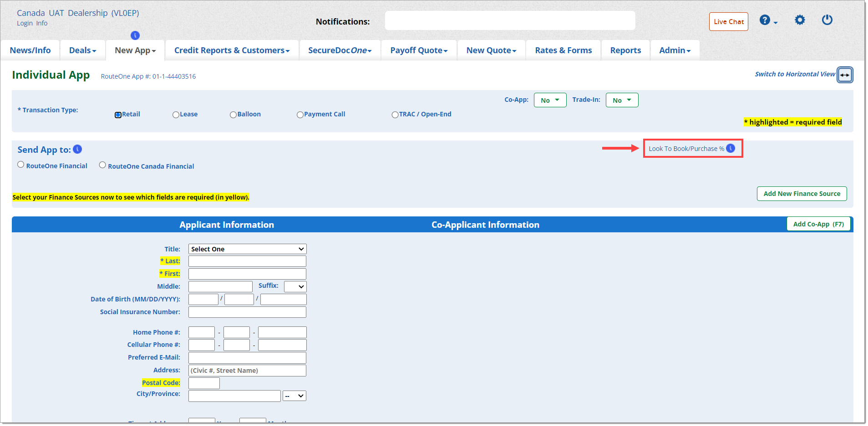This screenshot has height=426, width=868.
Task: Click the help question mark icon
Action: coord(765,20)
